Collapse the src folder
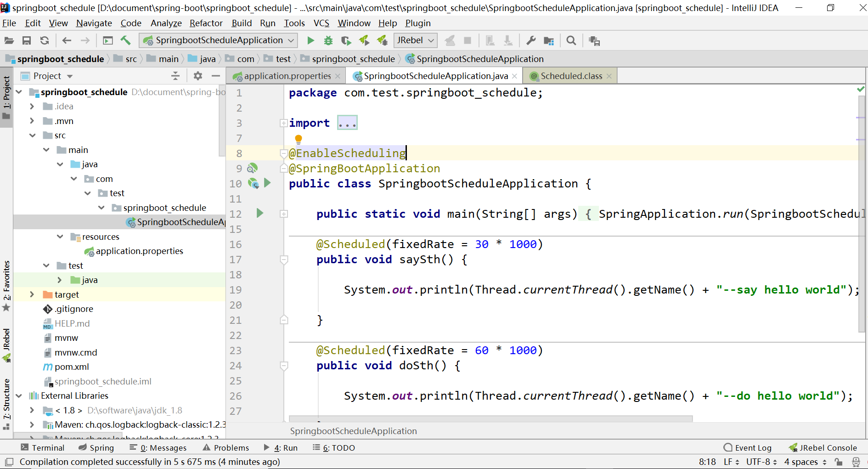The height and width of the screenshot is (469, 868). click(32, 135)
